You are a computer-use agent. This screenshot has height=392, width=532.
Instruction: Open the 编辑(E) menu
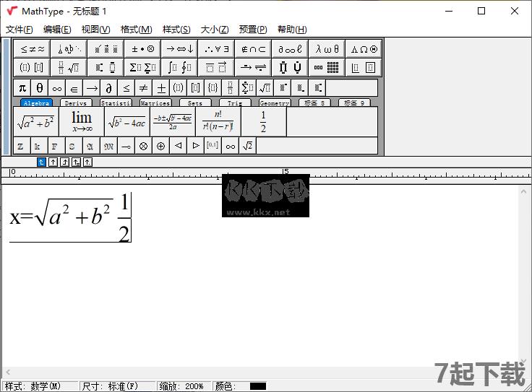(x=57, y=30)
